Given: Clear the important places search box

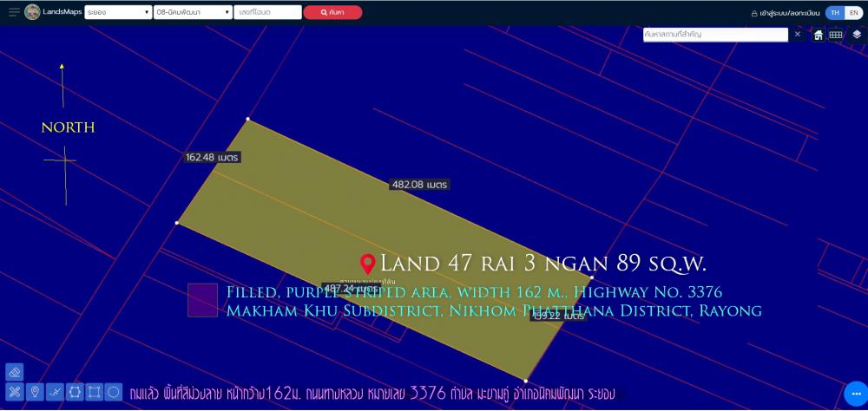Looking at the screenshot, I should pyautogui.click(x=798, y=35).
